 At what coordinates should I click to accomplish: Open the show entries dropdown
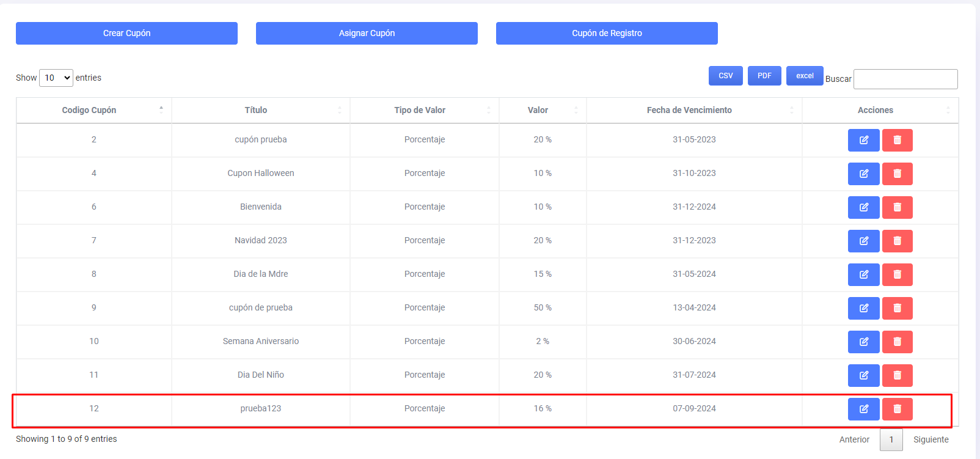click(56, 78)
